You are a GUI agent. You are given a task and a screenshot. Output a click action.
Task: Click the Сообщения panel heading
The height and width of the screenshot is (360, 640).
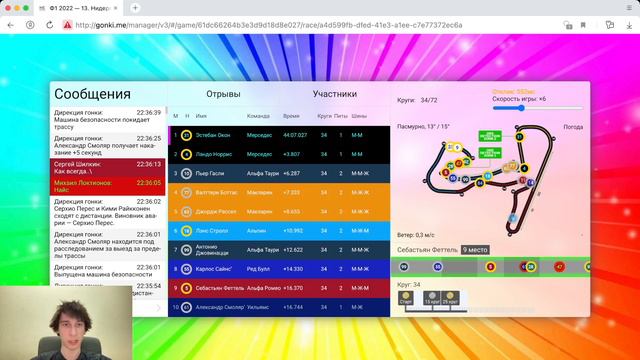click(x=92, y=94)
